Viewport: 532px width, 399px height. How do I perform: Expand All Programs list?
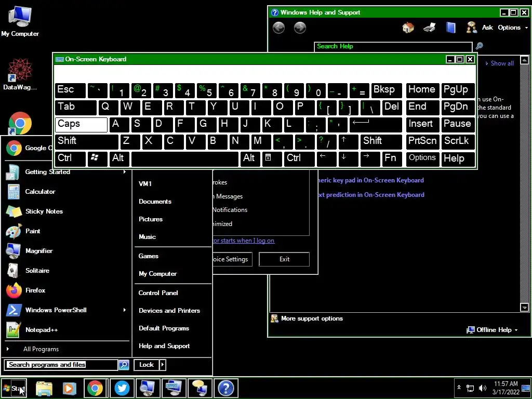(41, 349)
